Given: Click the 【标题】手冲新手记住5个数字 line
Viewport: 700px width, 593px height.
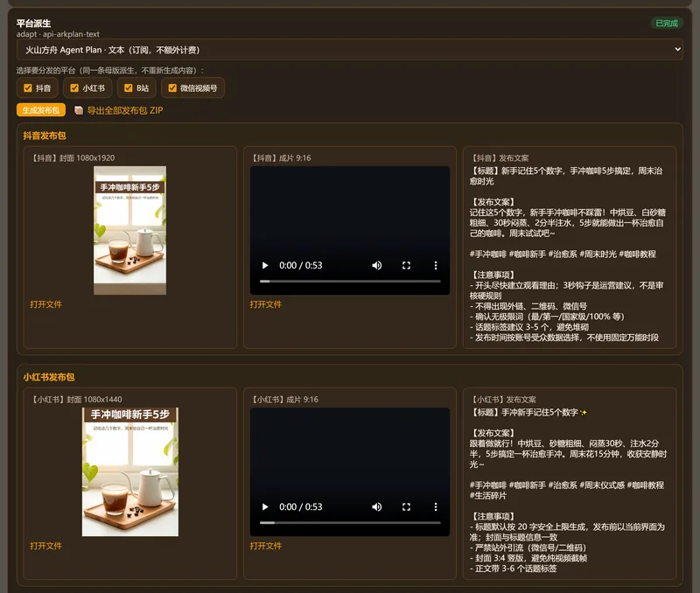Looking at the screenshot, I should click(x=528, y=412).
